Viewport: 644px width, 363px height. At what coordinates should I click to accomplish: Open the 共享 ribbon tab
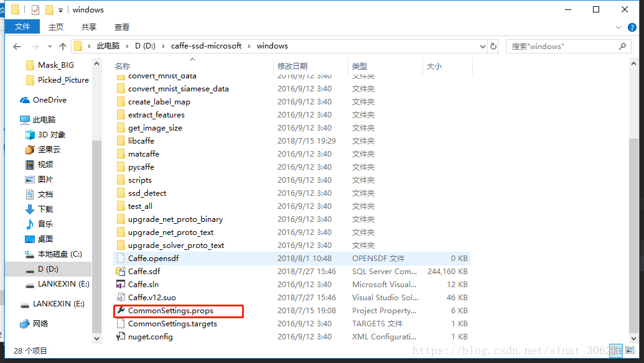(89, 27)
